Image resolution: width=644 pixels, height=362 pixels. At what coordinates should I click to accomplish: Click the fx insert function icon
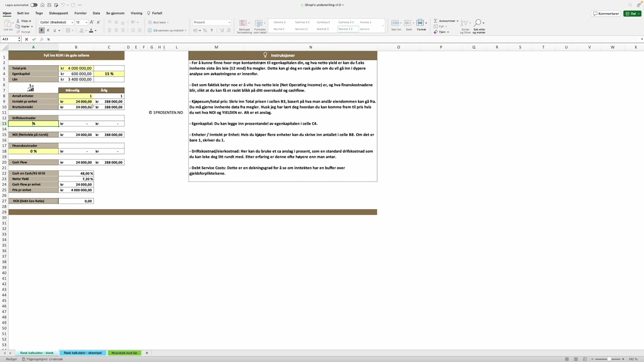(x=41, y=39)
